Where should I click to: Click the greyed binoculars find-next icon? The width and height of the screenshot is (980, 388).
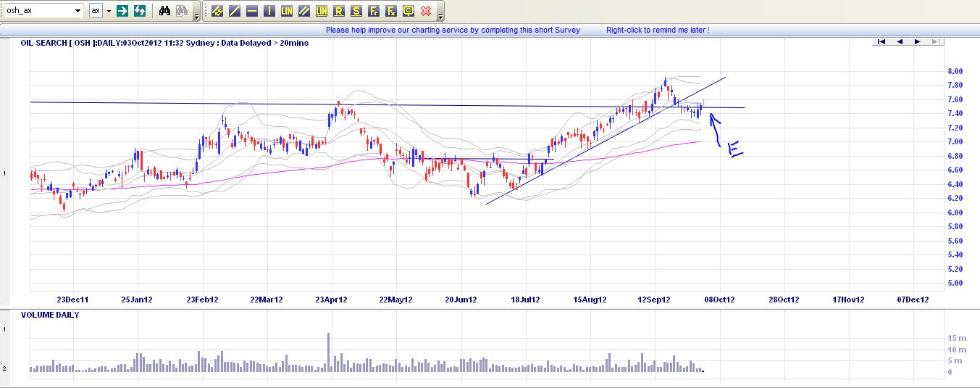[x=182, y=11]
